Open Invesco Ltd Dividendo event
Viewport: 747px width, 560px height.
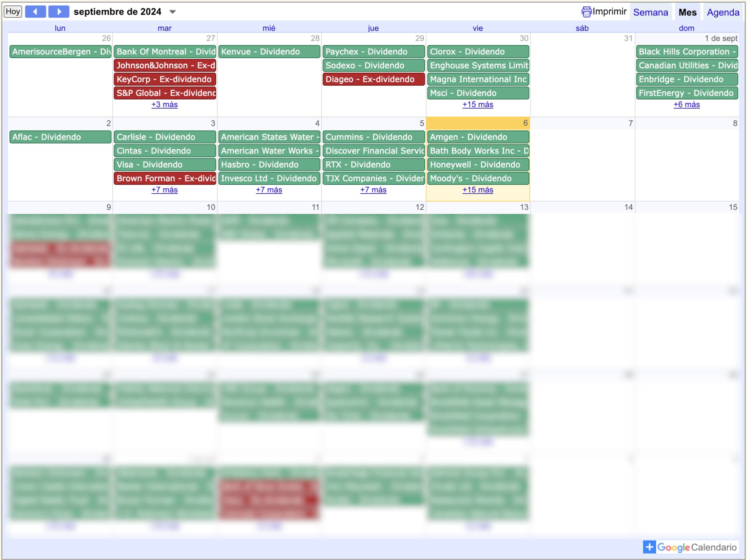[269, 178]
